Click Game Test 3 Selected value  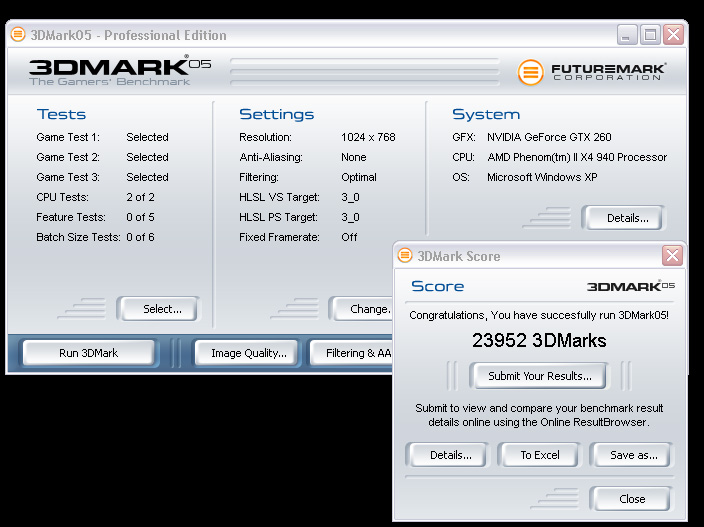click(x=147, y=177)
